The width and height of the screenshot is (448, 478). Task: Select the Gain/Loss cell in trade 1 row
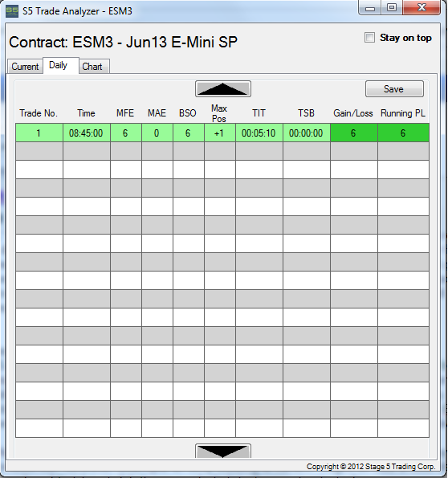coord(354,133)
